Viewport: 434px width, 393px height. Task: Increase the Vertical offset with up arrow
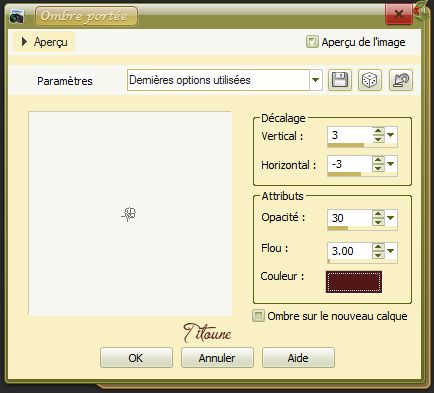pos(378,131)
